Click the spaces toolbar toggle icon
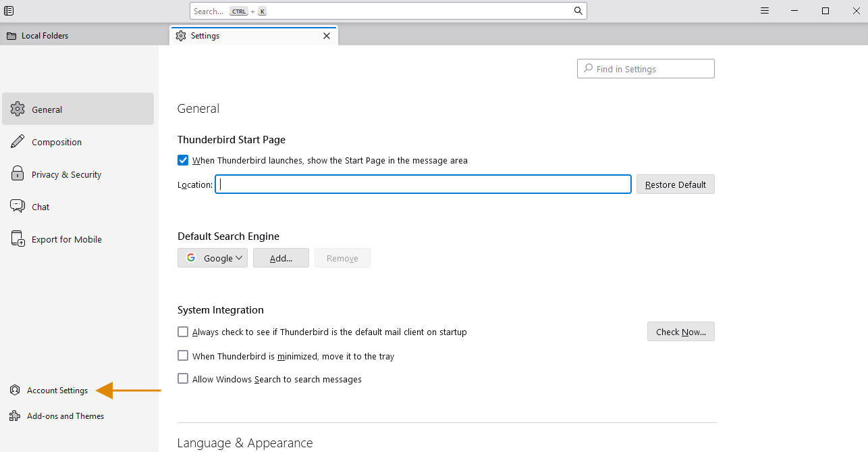Screen dimensions: 868x452 point(9,11)
